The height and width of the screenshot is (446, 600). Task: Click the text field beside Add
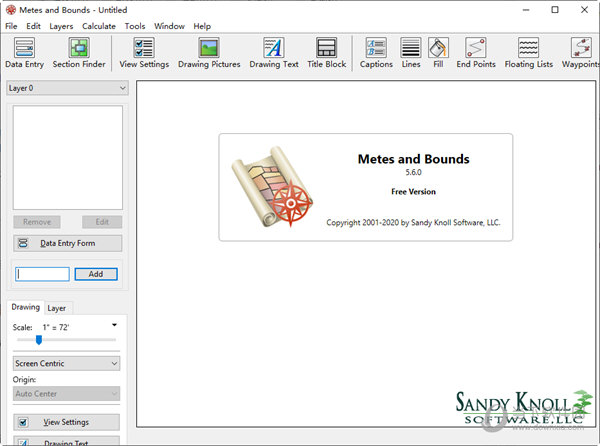point(43,274)
